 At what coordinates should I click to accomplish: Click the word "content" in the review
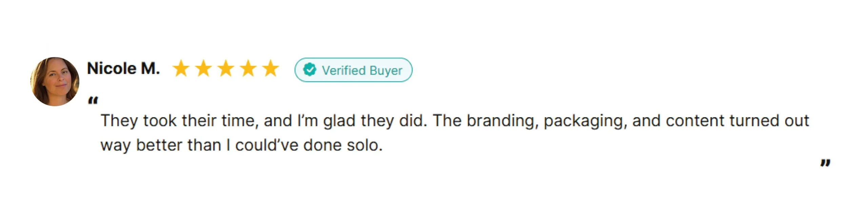coord(695,121)
